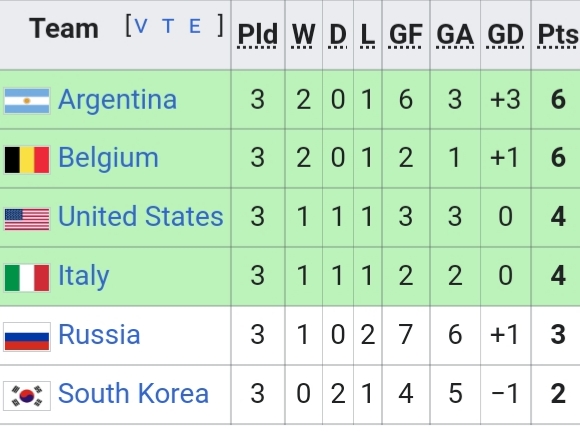Open the South Korea team link
This screenshot has width=580, height=435.
click(x=134, y=394)
